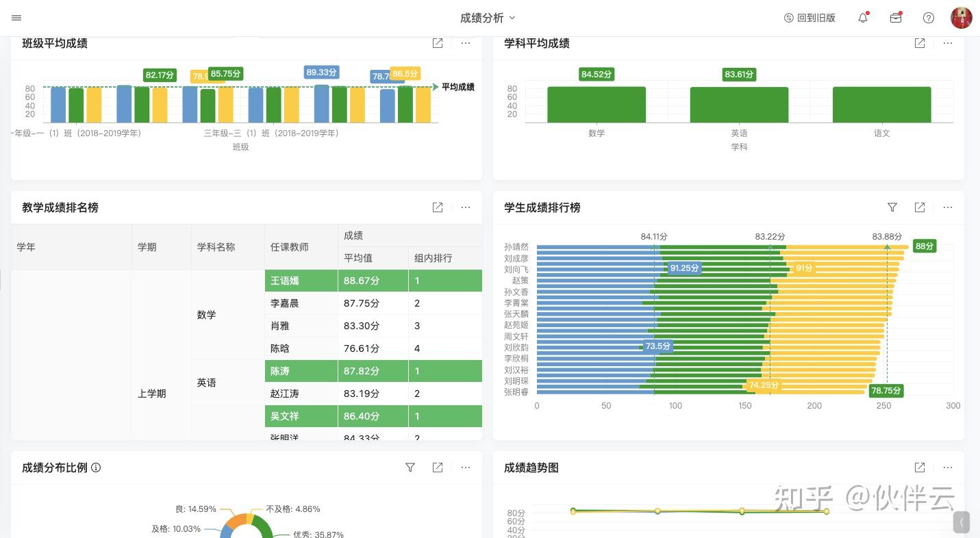This screenshot has width=980, height=538.
Task: Click student name 刘向飞 on the chart axis
Action: [x=516, y=269]
